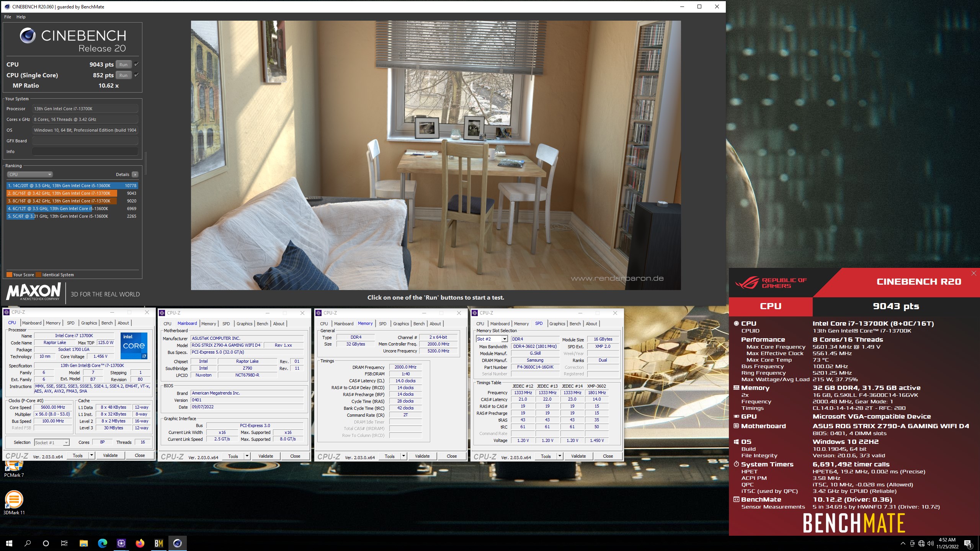Select CPU tab in CPU-Z Mainboard window
This screenshot has width=980, height=551.
pos(168,324)
